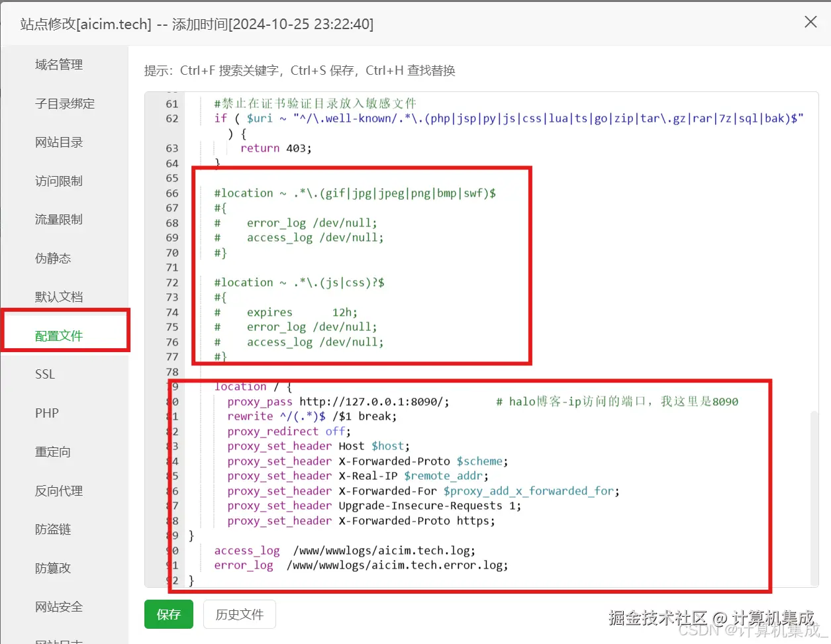
Task: Click the '# access_log /dev/null;' line 76
Action: coord(299,342)
